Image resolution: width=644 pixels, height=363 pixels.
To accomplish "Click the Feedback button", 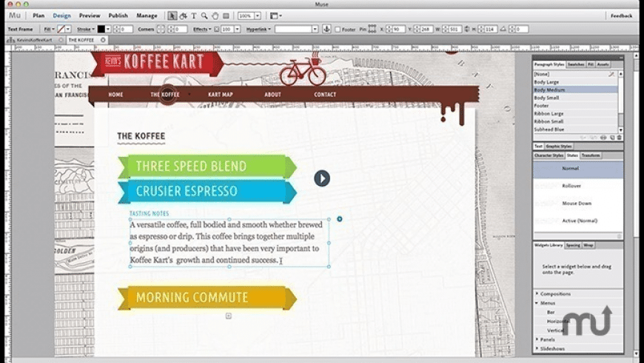I will click(621, 16).
